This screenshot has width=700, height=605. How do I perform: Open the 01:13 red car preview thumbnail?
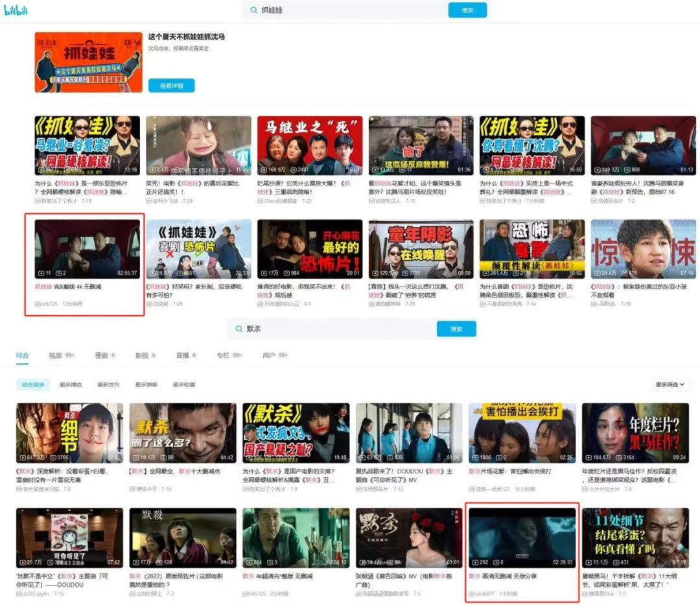[644, 145]
